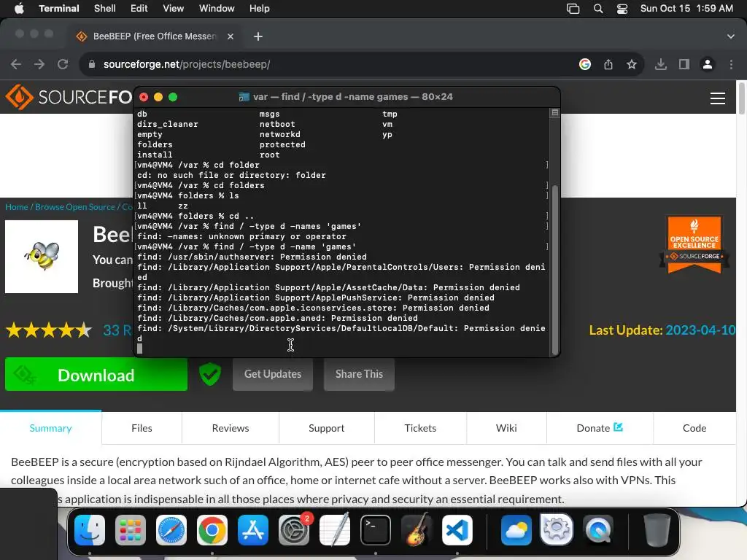
Task: Click the green shield check icon
Action: pos(209,374)
